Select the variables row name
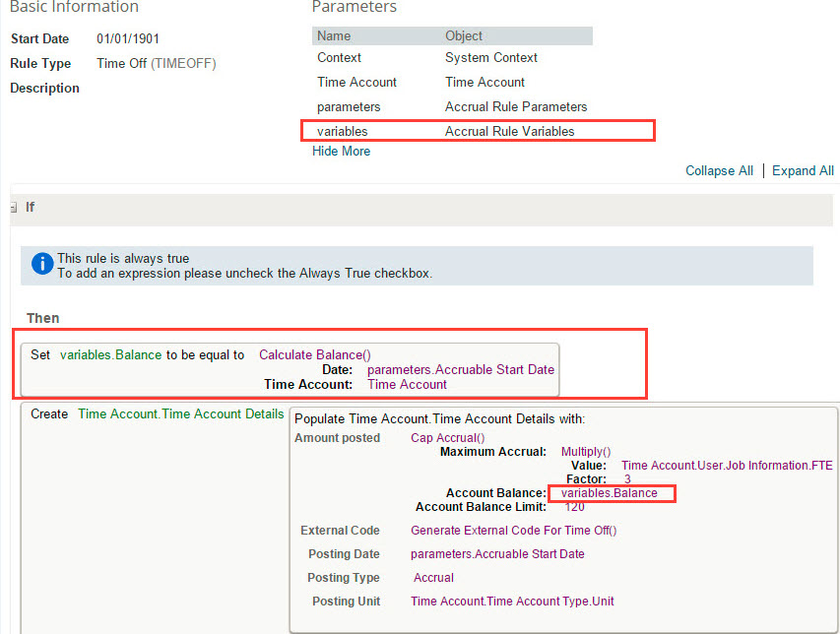840x634 pixels. [343, 131]
